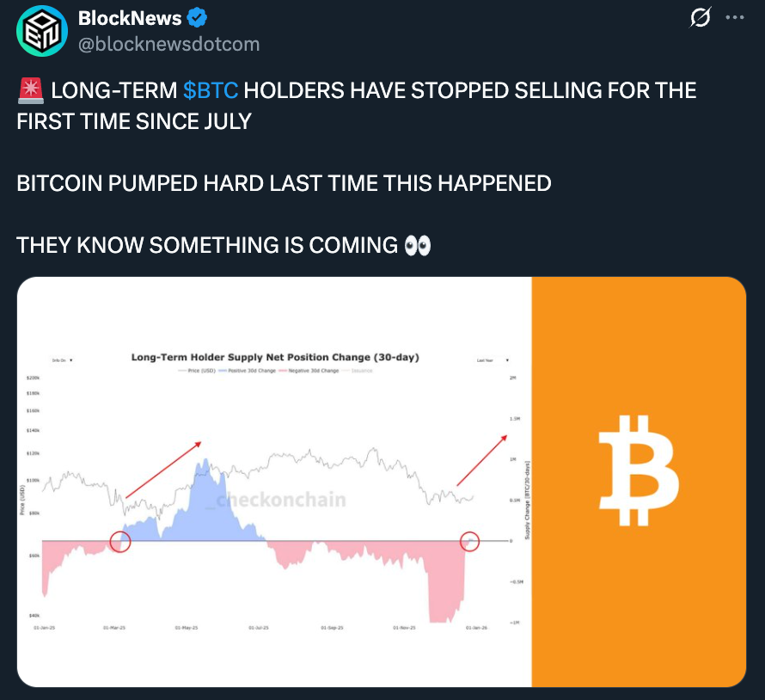765x700 pixels.
Task: Click the chart title text
Action: click(275, 357)
